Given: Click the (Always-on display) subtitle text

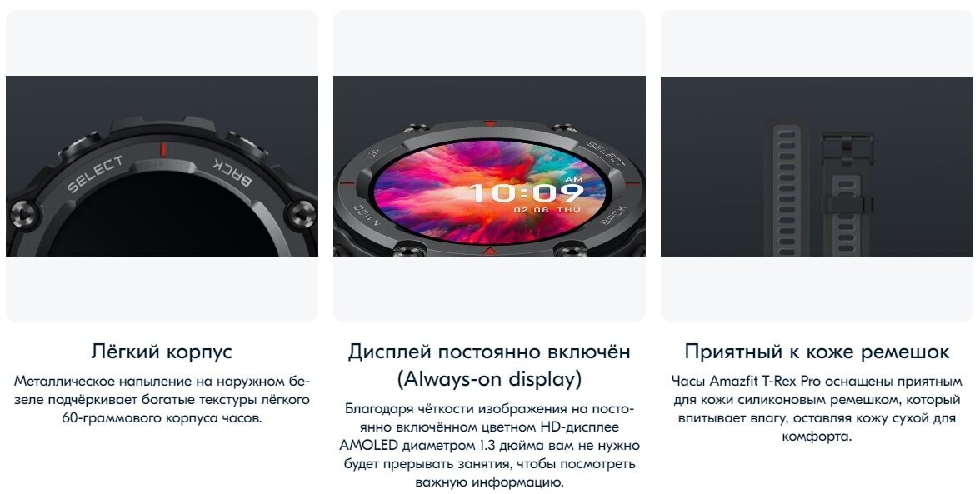Looking at the screenshot, I should pos(489,378).
